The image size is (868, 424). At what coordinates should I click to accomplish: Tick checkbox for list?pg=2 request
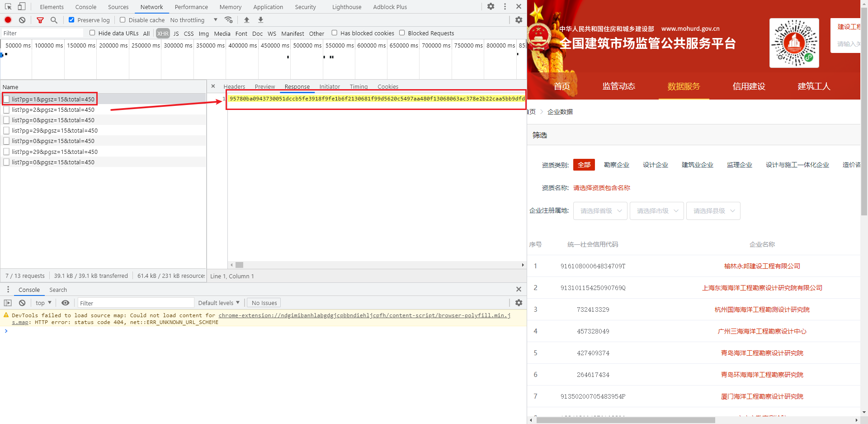(6, 110)
